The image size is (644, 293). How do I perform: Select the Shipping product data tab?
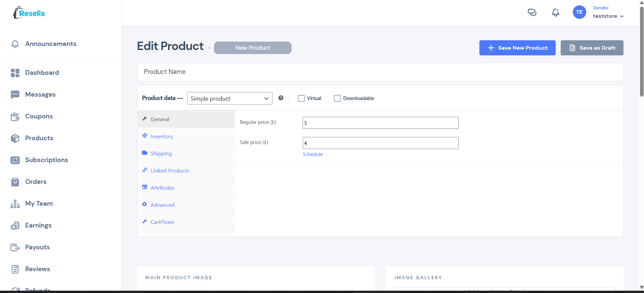coord(161,154)
